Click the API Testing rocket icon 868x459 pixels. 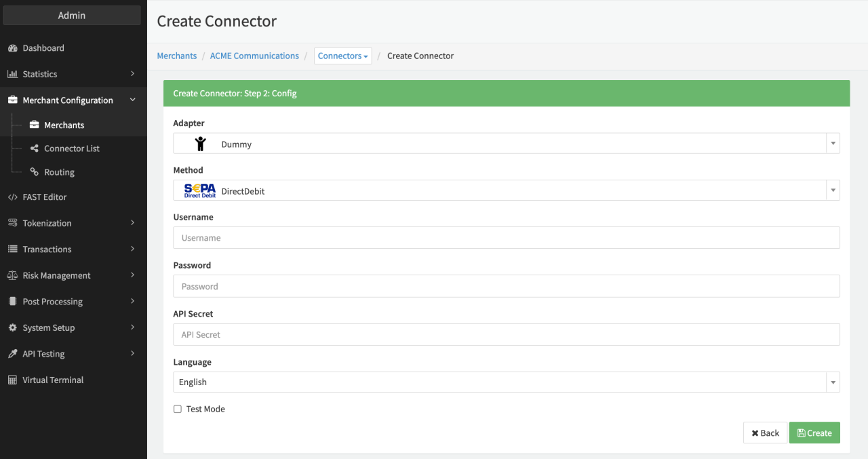(x=12, y=354)
